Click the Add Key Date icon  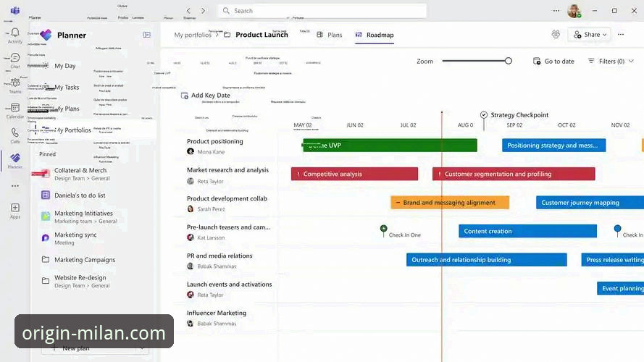click(185, 96)
